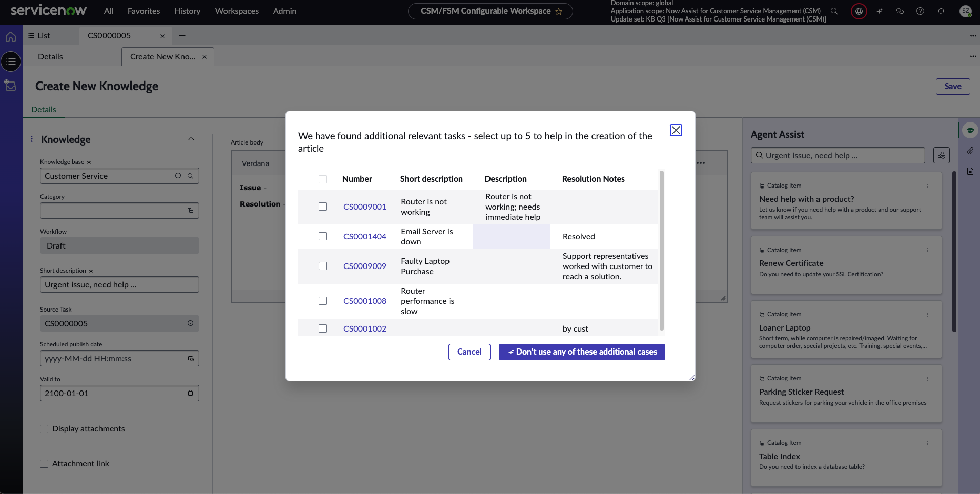Check the CS0001404 row checkbox
The height and width of the screenshot is (494, 980).
(323, 236)
